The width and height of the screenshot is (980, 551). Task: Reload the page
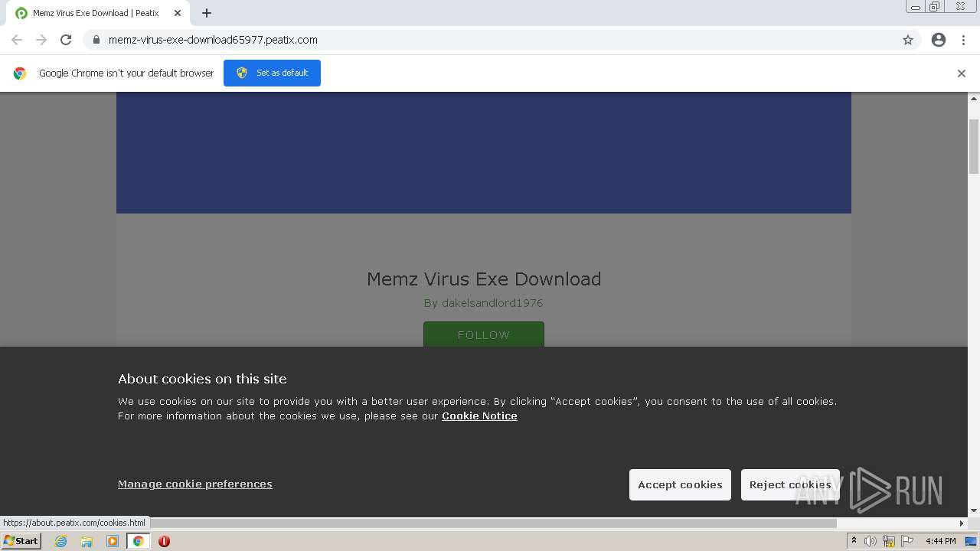[66, 40]
